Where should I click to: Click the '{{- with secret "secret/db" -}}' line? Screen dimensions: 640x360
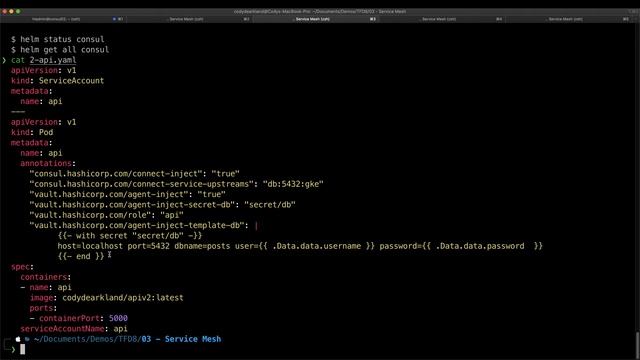(130, 236)
